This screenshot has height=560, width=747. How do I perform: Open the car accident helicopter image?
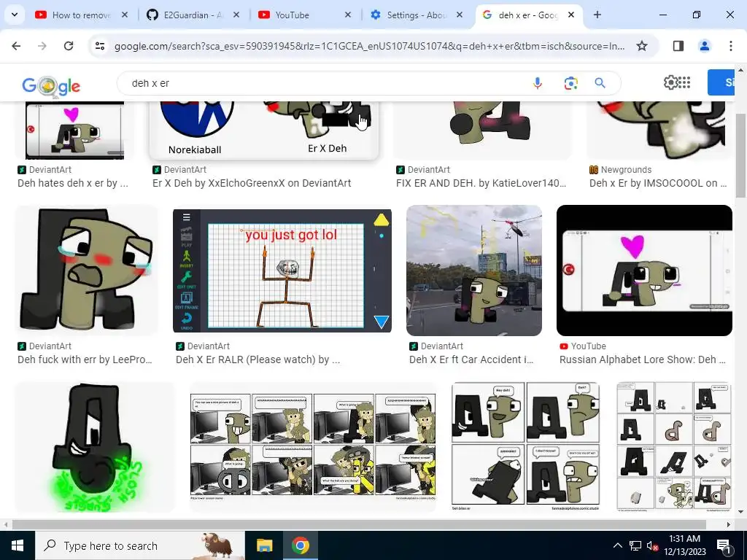pyautogui.click(x=474, y=271)
